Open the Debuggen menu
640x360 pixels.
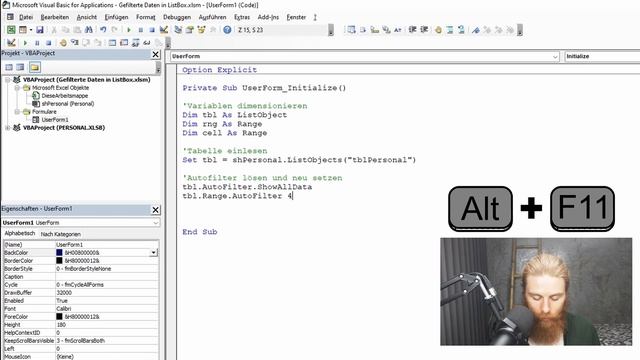pyautogui.click(x=177, y=17)
